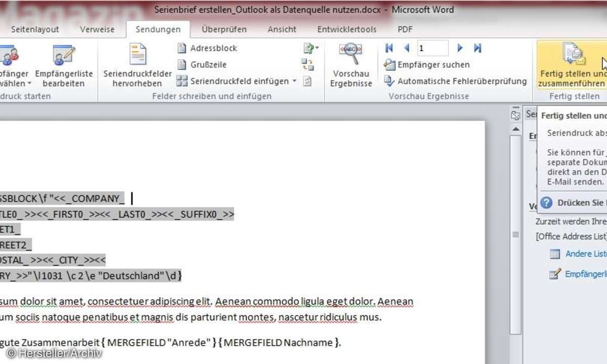Switch to the Verweise tab

point(97,29)
